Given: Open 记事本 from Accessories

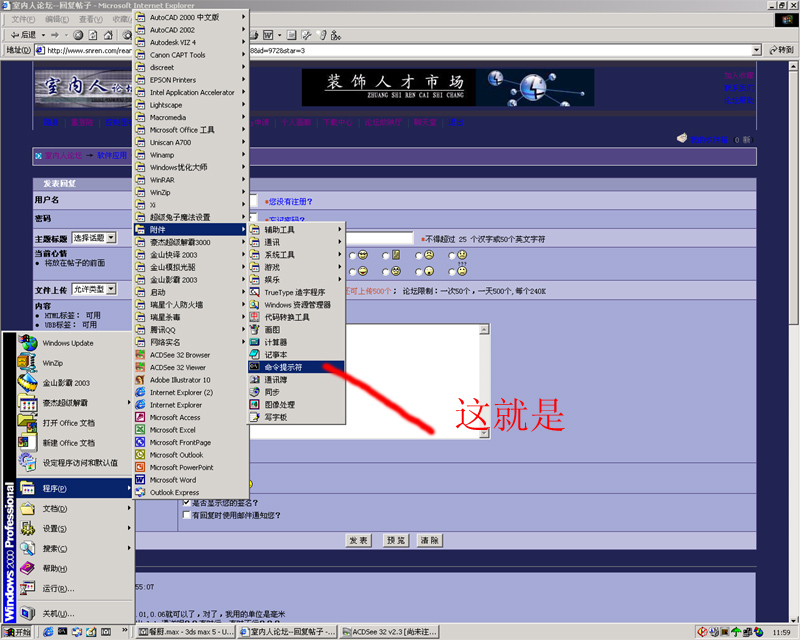Looking at the screenshot, I should pos(296,355).
